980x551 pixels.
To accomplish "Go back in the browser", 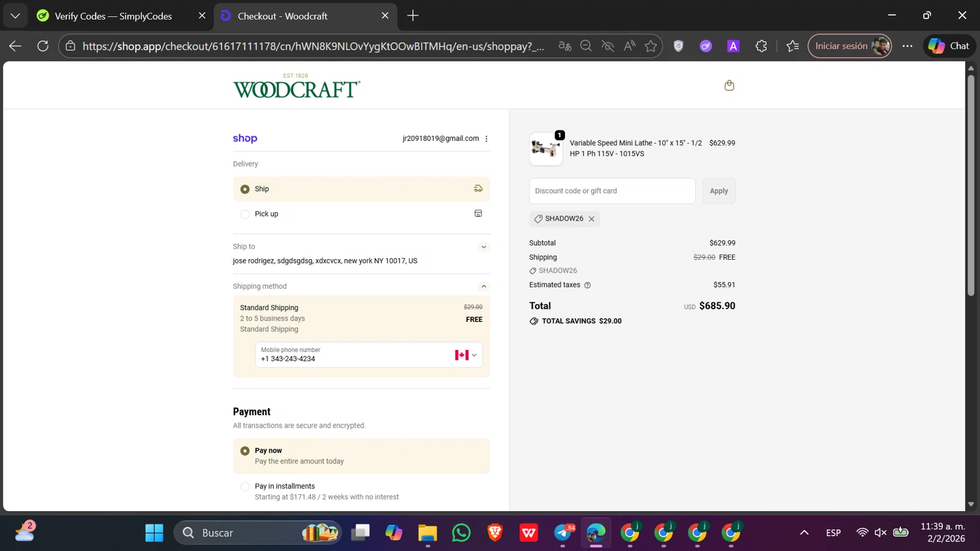I will pos(15,46).
